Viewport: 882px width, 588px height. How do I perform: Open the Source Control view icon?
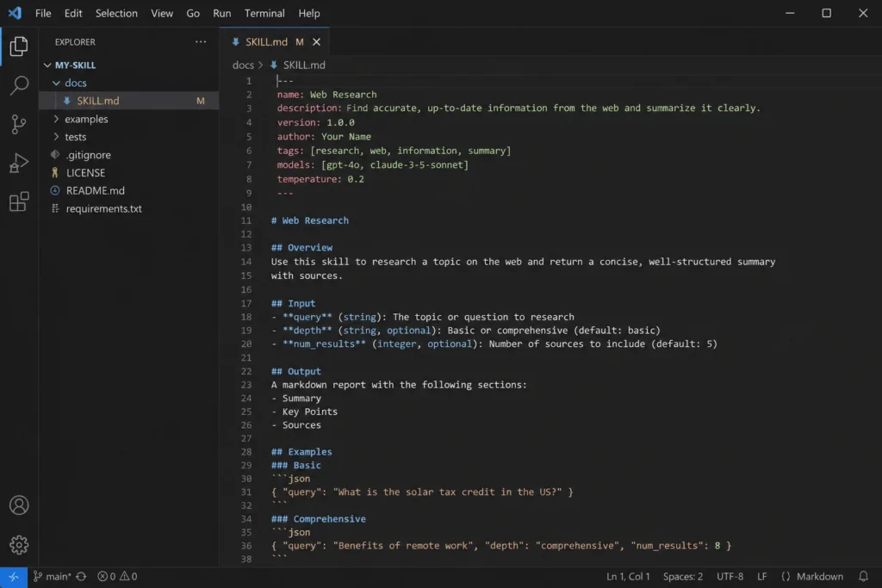(x=19, y=124)
